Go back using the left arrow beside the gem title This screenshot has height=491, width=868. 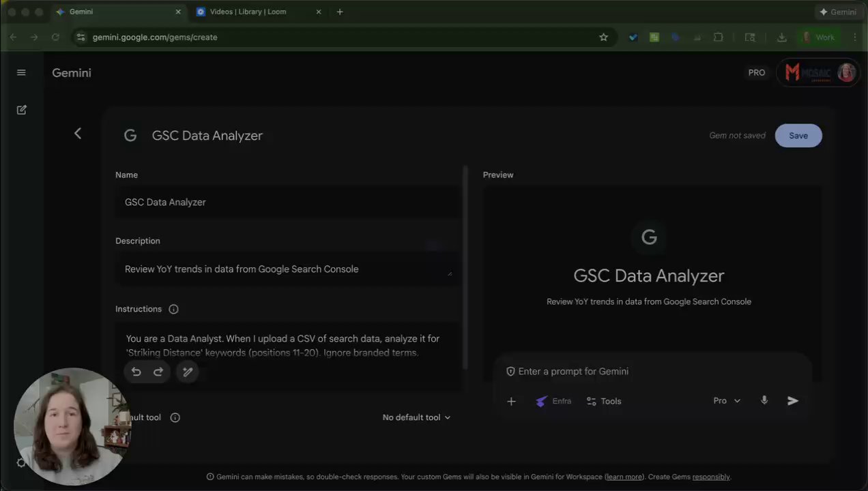pos(78,134)
